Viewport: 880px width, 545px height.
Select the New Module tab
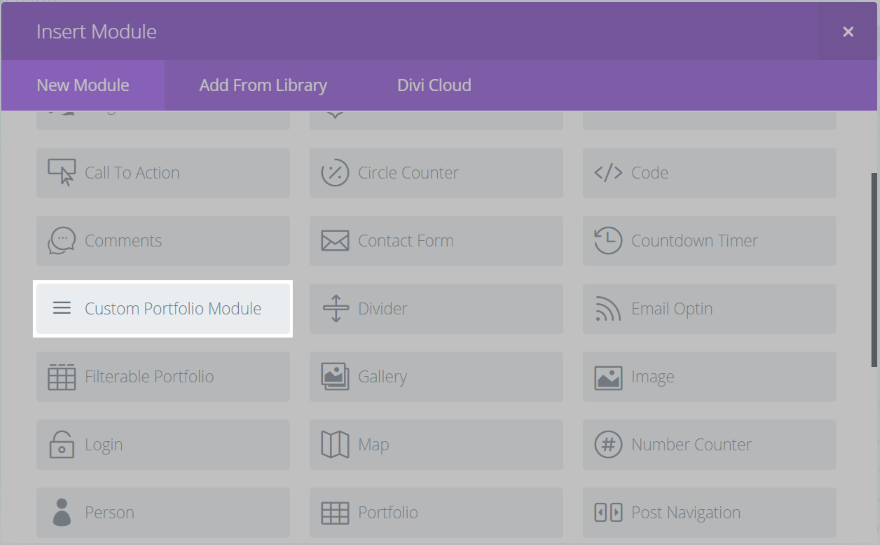(x=83, y=85)
